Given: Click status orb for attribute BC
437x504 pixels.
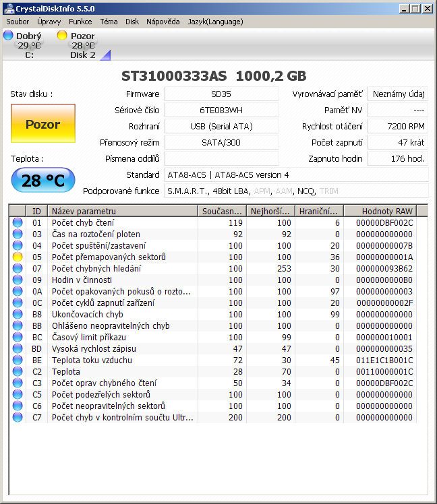Looking at the screenshot, I should 18,337.
